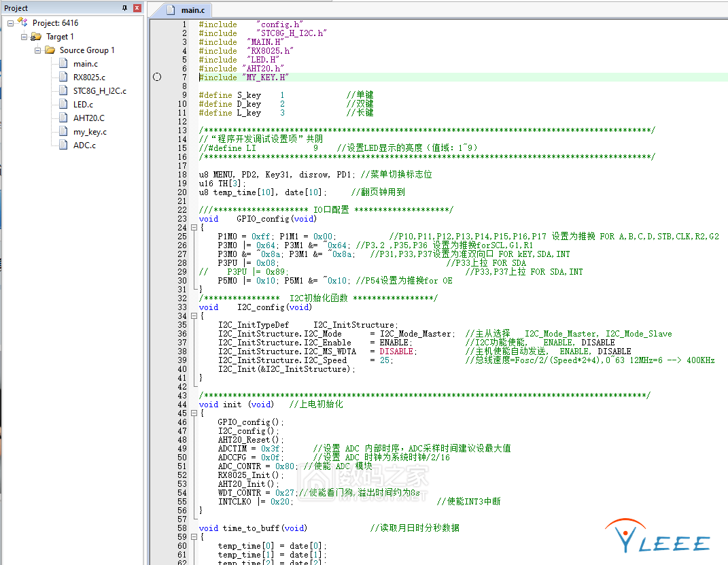The height and width of the screenshot is (565, 728).
Task: Click the I2C_Speed value 25
Action: [386, 360]
